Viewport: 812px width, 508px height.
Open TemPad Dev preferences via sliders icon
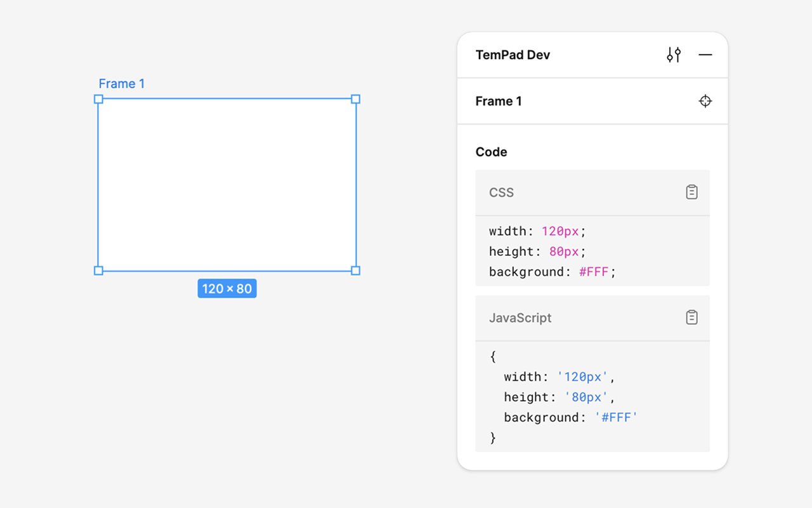tap(673, 55)
